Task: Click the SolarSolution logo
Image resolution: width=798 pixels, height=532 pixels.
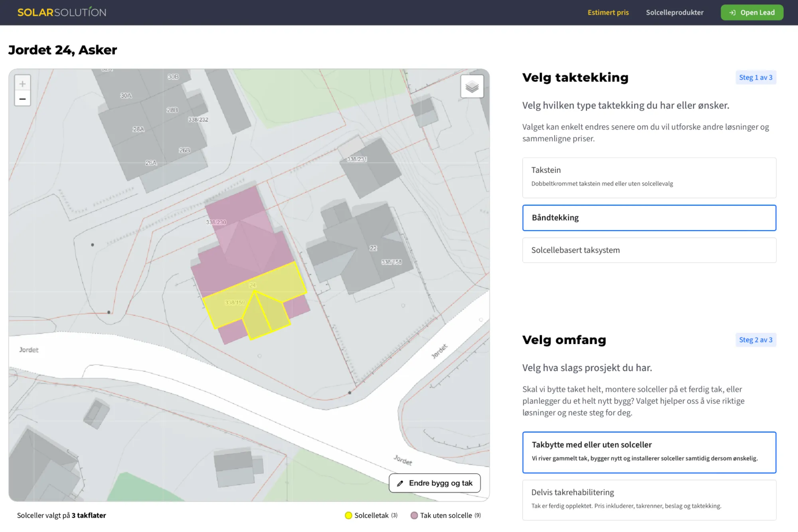Action: (62, 12)
